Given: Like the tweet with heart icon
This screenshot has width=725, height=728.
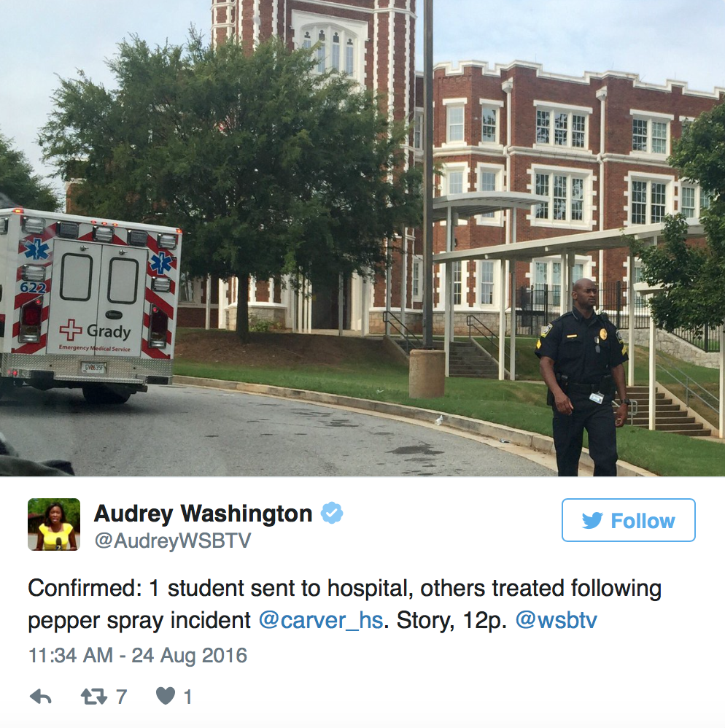Looking at the screenshot, I should (x=166, y=696).
